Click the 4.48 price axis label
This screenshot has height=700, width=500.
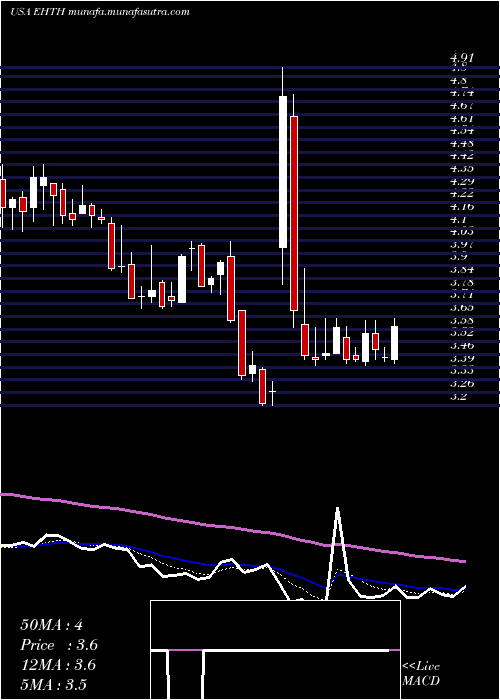tap(462, 144)
